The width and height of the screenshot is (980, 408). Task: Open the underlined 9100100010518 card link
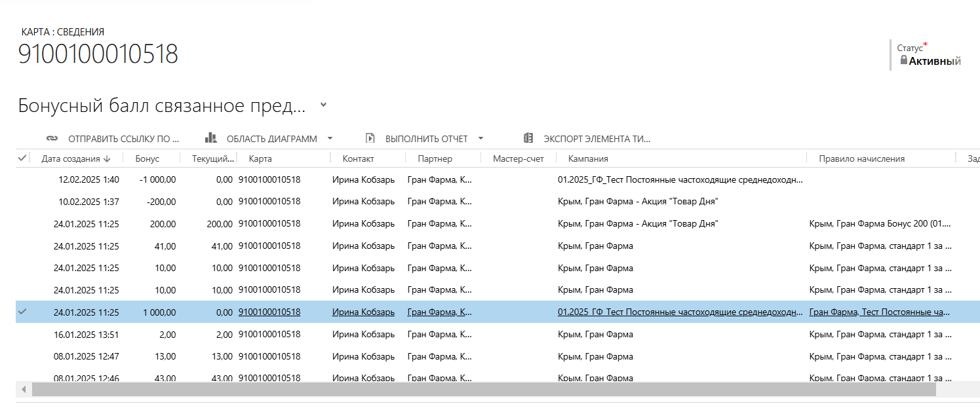tap(269, 312)
